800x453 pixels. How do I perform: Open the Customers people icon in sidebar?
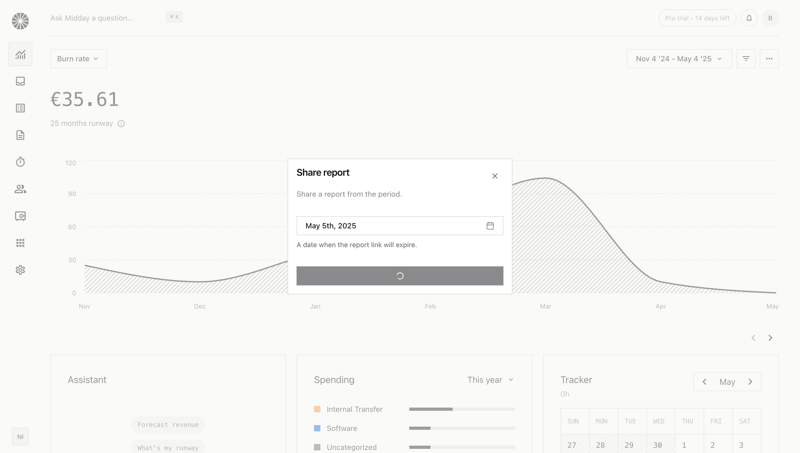pyautogui.click(x=20, y=189)
